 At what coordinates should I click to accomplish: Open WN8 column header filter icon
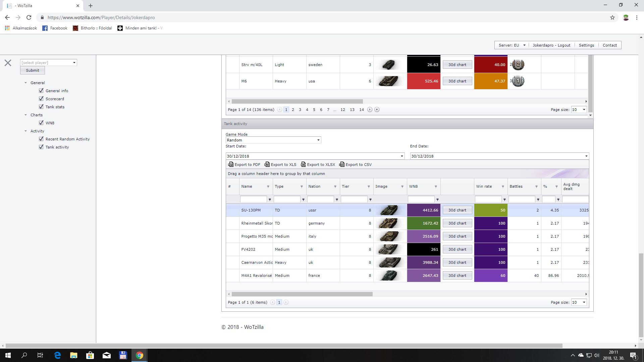point(436,187)
